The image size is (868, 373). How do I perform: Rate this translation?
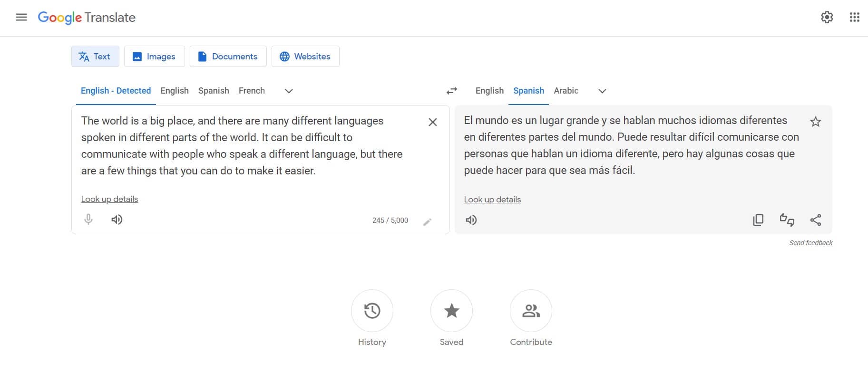(x=787, y=220)
